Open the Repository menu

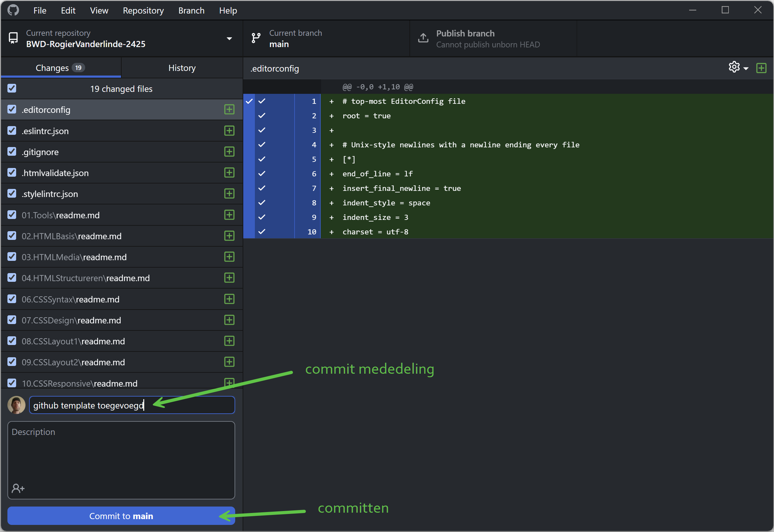[143, 11]
